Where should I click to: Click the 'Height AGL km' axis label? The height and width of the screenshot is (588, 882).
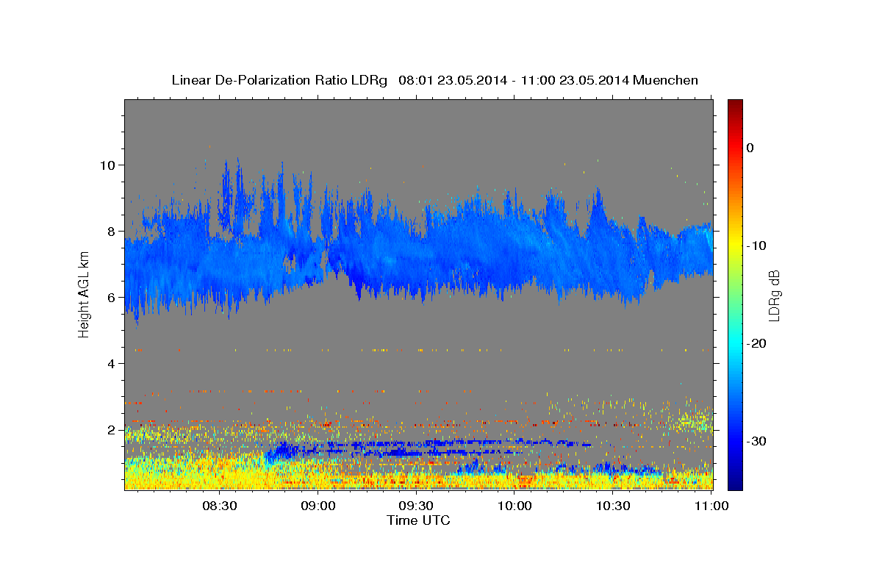(x=84, y=294)
